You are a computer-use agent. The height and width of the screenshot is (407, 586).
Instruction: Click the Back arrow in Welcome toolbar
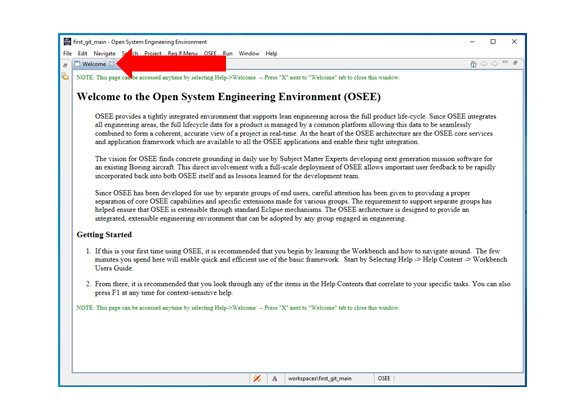(x=484, y=64)
